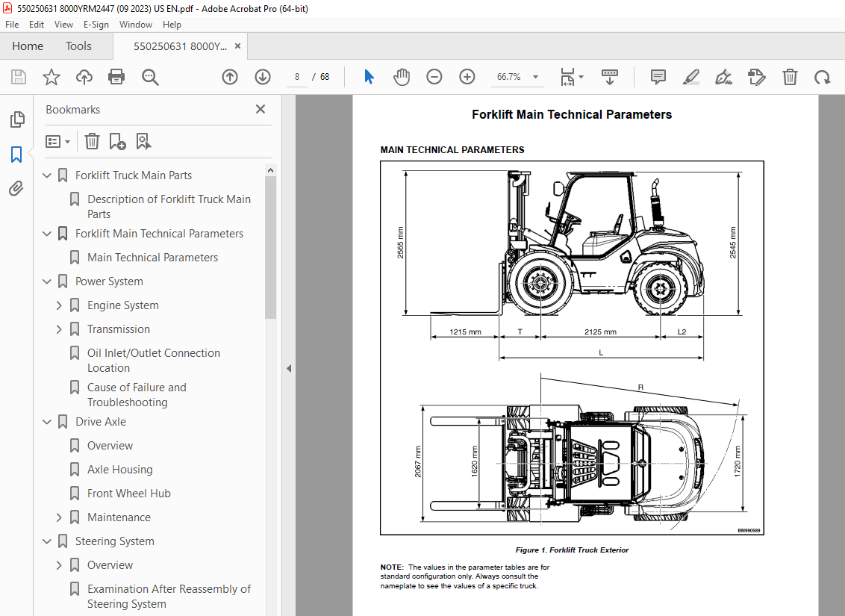845x616 pixels.
Task: Enable scrolling page display mode
Action: pos(610,77)
